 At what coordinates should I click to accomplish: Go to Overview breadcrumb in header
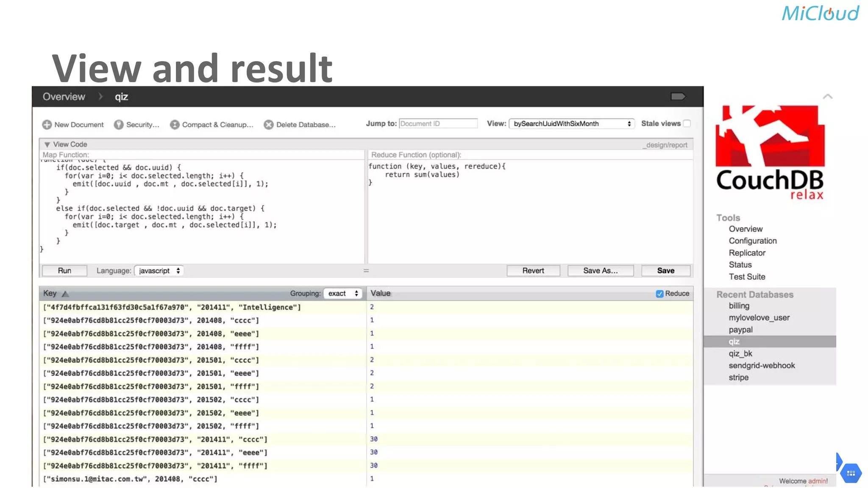tap(64, 97)
